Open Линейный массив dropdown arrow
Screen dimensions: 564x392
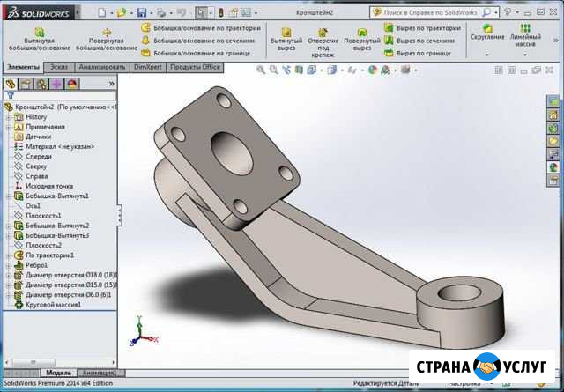525,55
